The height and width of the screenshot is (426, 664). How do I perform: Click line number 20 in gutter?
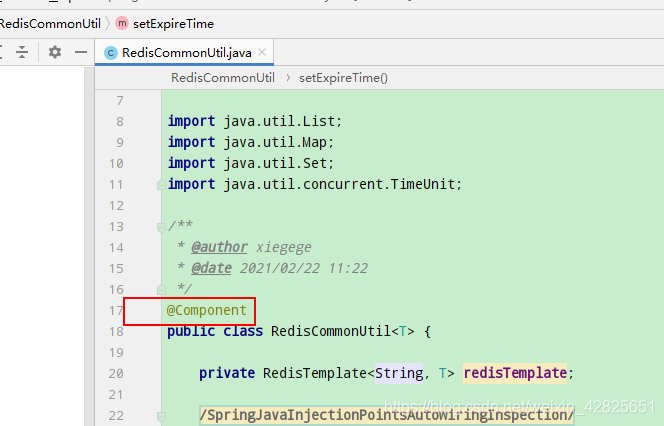116,373
